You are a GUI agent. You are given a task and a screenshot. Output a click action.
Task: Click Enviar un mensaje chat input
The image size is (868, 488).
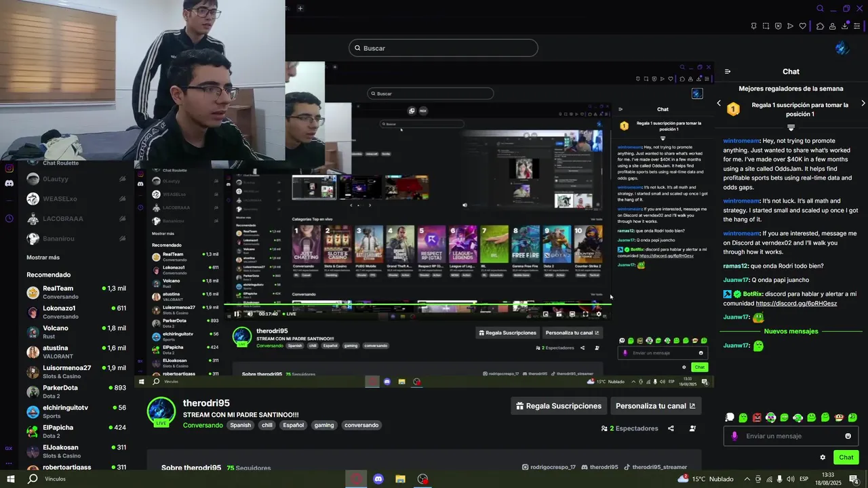pos(791,436)
